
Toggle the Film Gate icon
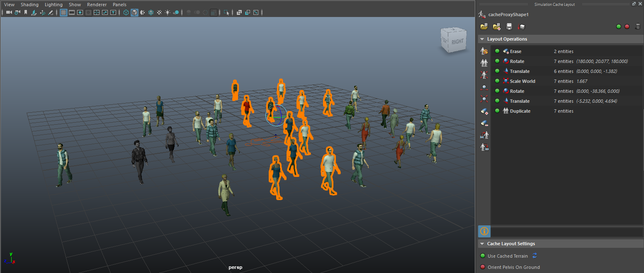72,12
